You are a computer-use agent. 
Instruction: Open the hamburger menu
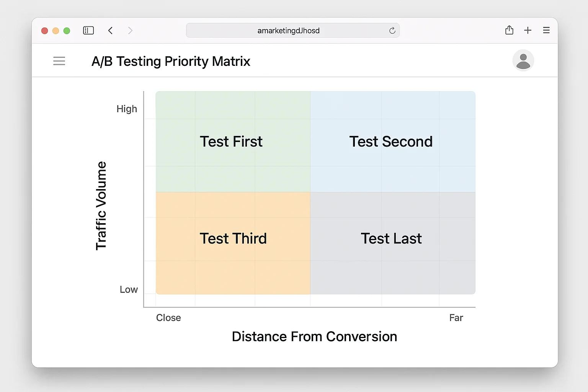59,61
